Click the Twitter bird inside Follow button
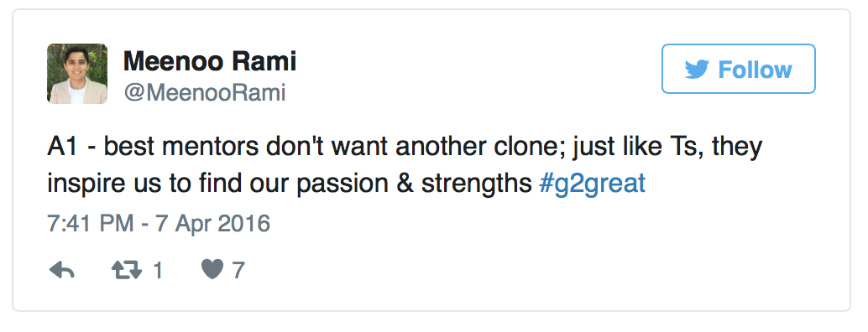Image resolution: width=868 pixels, height=332 pixels. pyautogui.click(x=697, y=70)
